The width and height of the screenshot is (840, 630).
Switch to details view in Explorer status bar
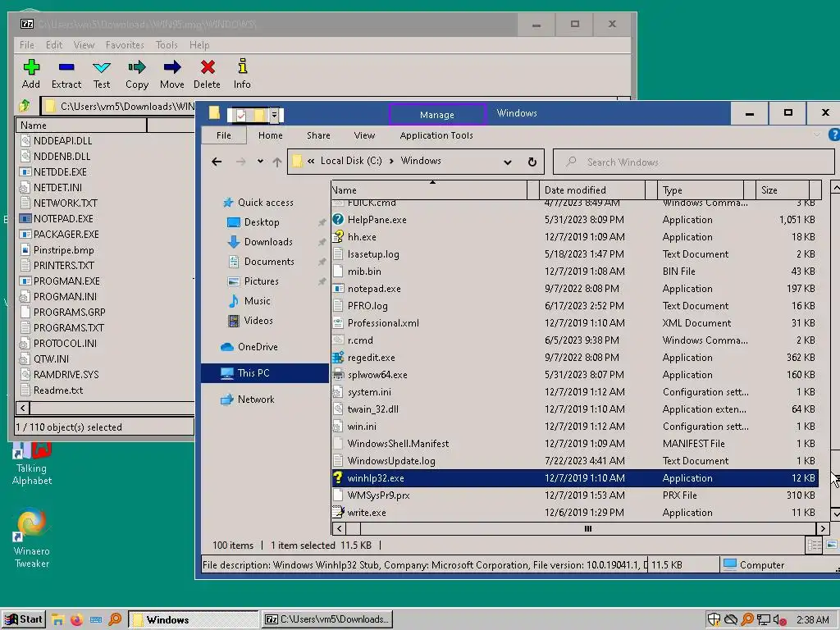[814, 546]
